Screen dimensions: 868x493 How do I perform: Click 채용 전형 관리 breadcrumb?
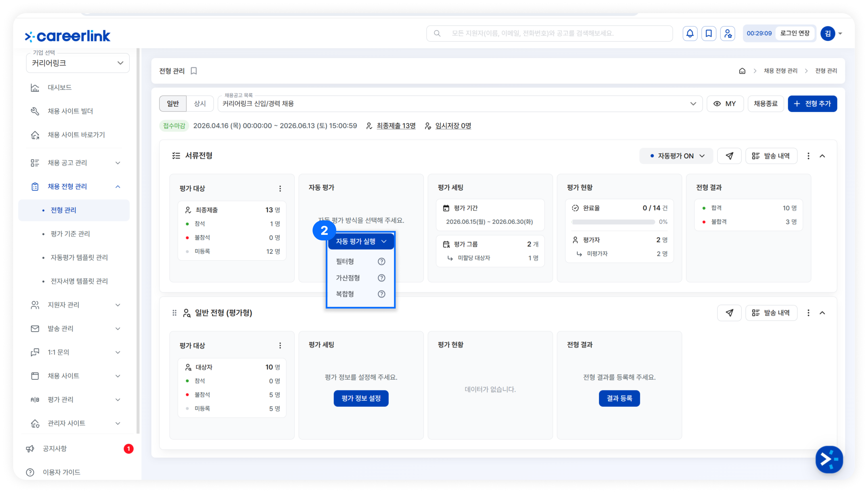pyautogui.click(x=780, y=71)
